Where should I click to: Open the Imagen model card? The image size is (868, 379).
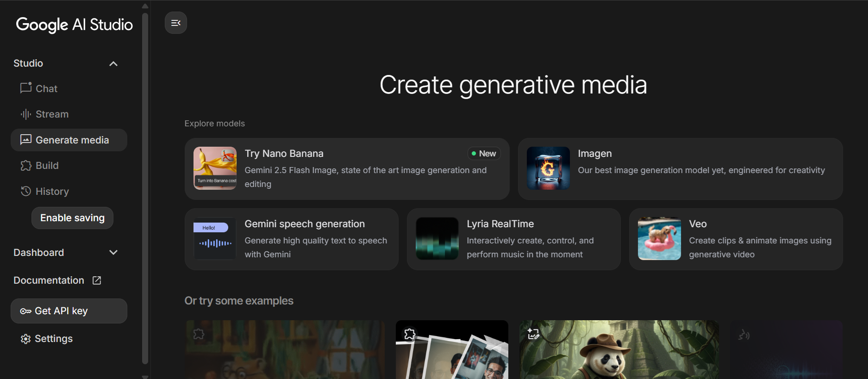681,169
